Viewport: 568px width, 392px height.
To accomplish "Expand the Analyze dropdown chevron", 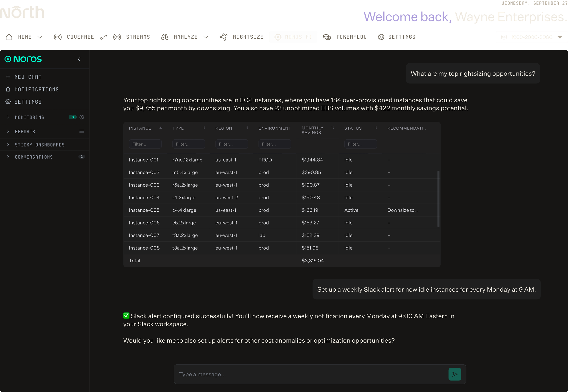I will click(206, 37).
